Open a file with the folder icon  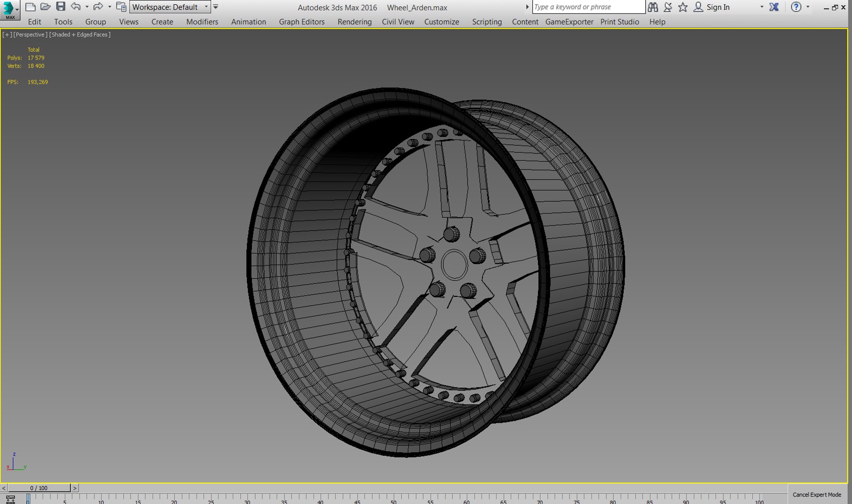[x=45, y=7]
